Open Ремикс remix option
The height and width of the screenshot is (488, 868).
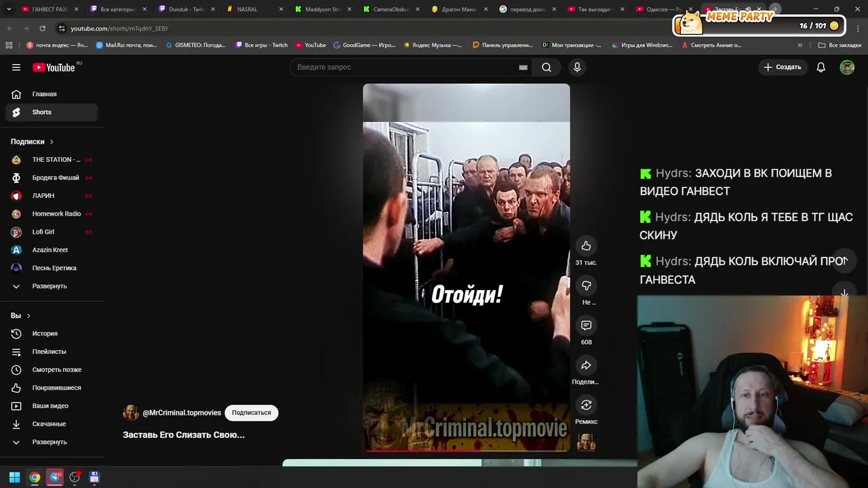[586, 405]
